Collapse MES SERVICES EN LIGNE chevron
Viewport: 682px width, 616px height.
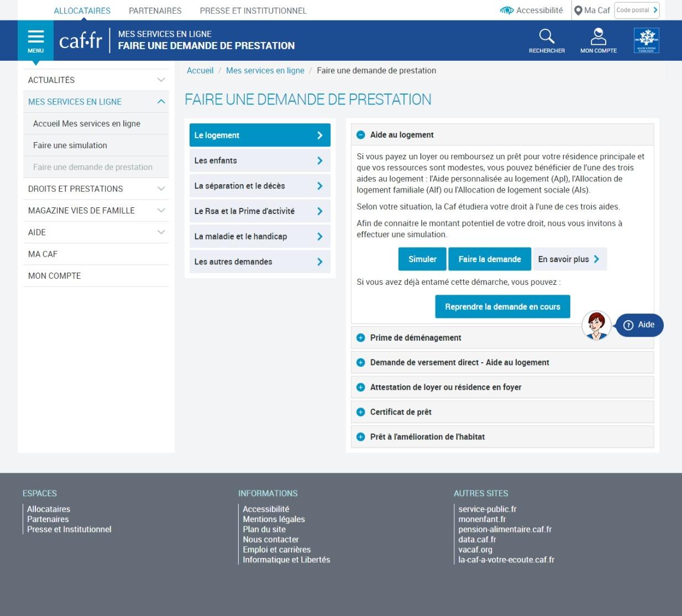click(x=161, y=102)
